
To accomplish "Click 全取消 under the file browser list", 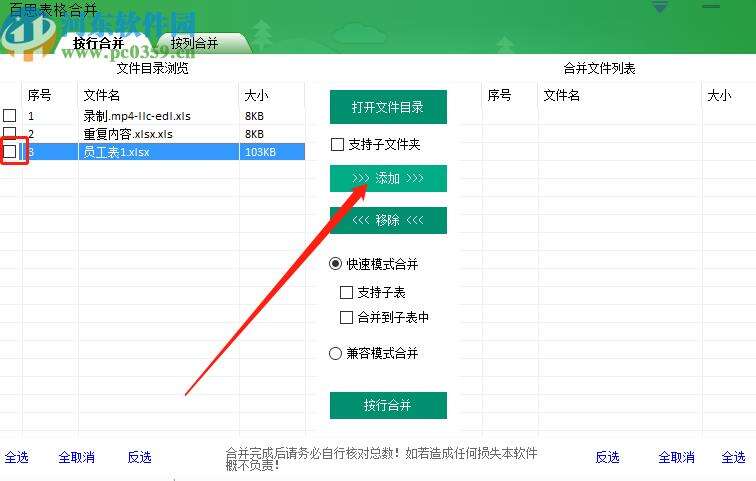I will 76,457.
